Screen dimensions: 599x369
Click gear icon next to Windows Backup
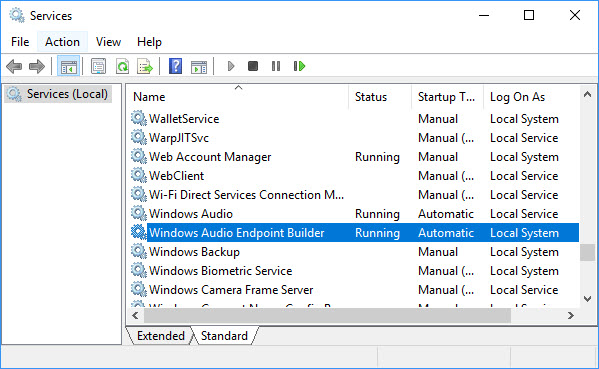(139, 251)
